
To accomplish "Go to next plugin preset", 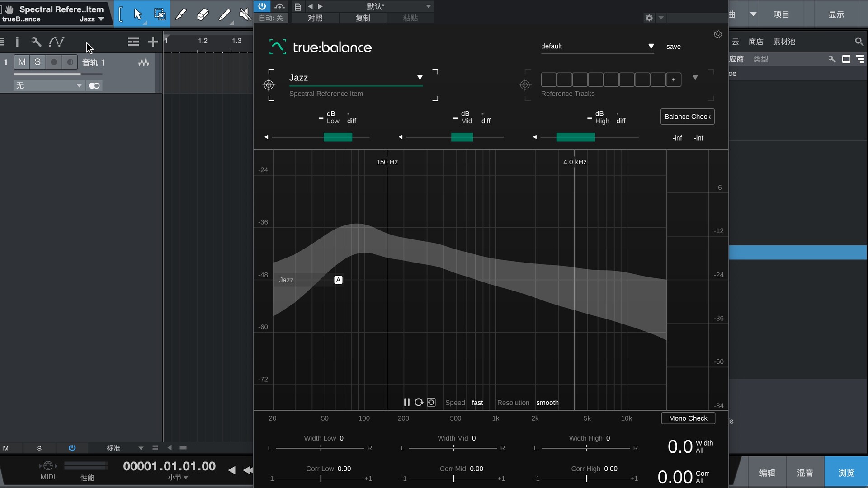I will click(320, 6).
